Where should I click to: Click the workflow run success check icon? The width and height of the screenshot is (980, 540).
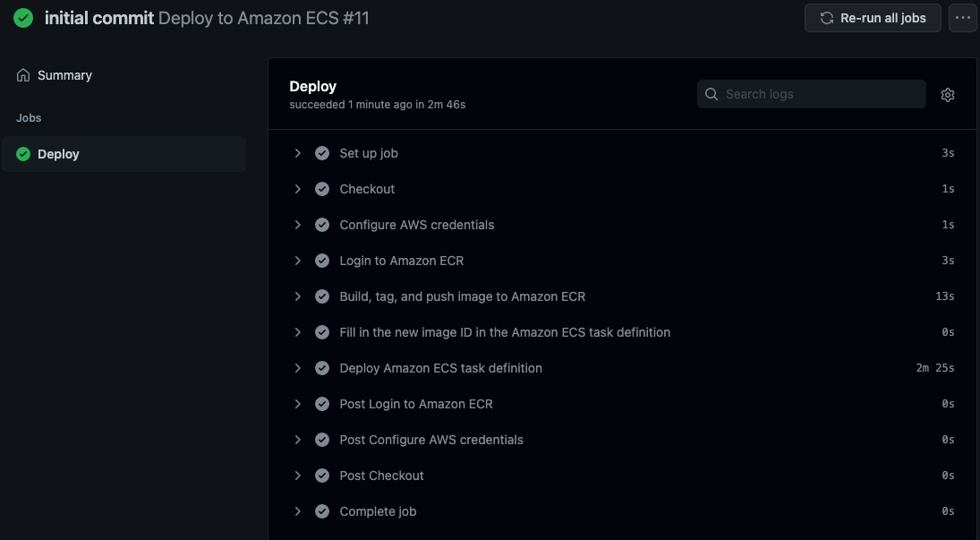pyautogui.click(x=23, y=18)
